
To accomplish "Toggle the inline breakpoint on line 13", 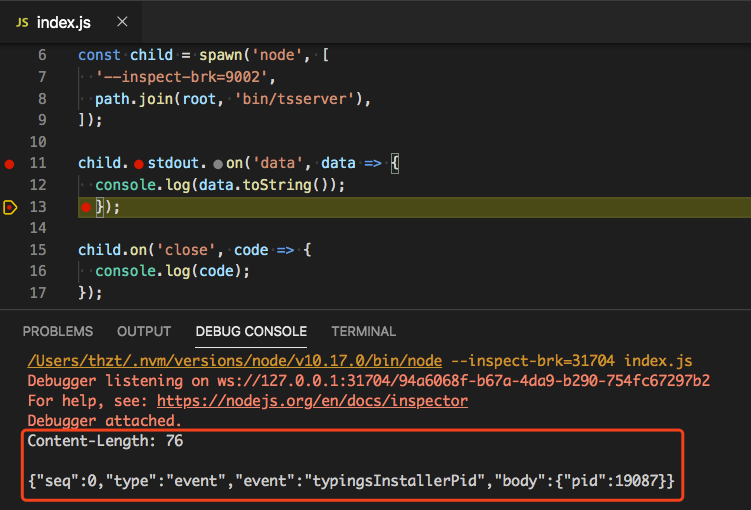I will (x=86, y=207).
